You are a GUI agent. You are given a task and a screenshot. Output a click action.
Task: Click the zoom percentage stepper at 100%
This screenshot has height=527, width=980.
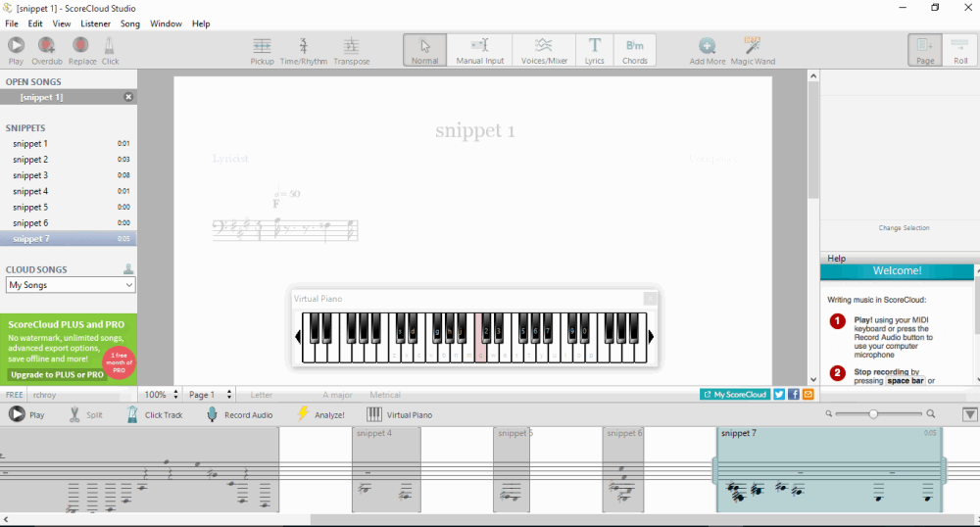point(175,395)
